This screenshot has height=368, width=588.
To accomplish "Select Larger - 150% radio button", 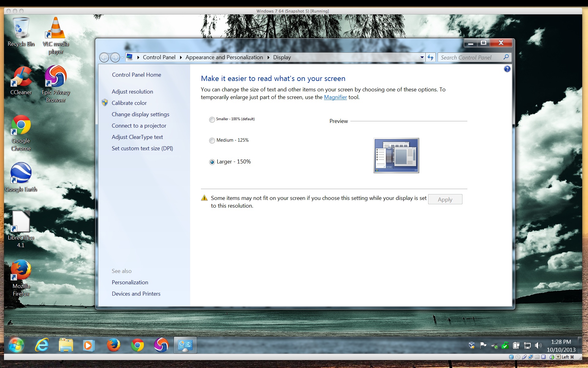I will 212,162.
